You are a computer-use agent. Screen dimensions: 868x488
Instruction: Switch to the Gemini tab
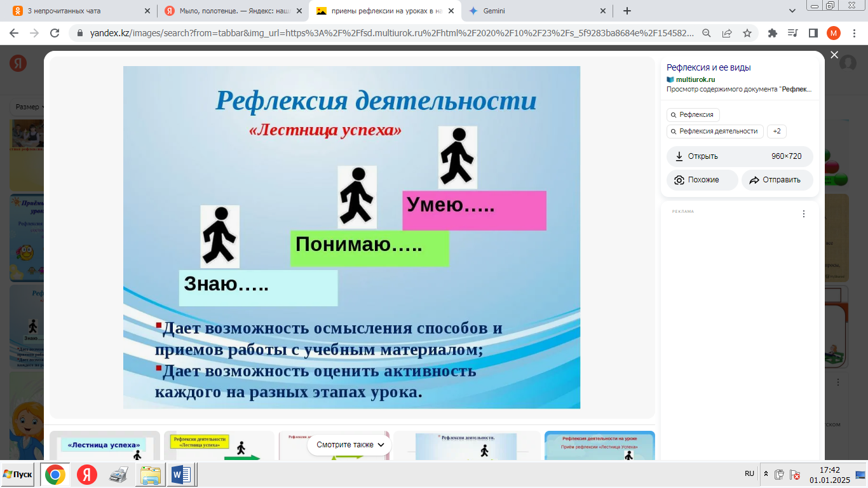point(534,11)
